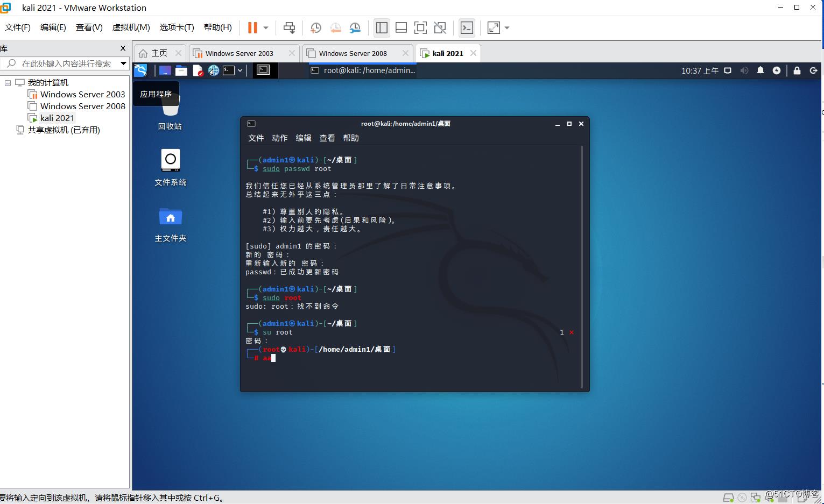Click the volume speaker icon in Kali panel

744,70
